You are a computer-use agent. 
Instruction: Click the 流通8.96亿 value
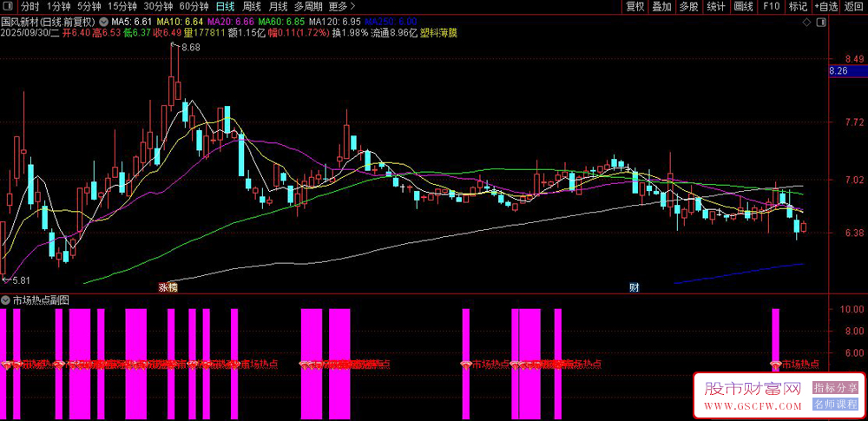[393, 33]
